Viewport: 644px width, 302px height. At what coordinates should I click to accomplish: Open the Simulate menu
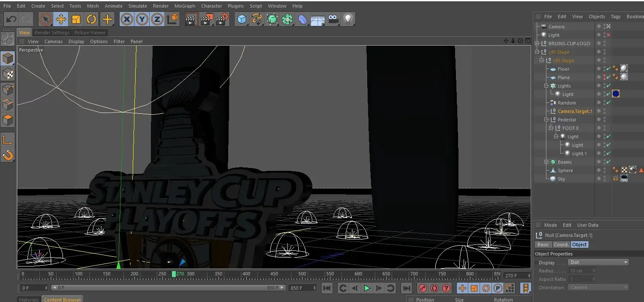pyautogui.click(x=138, y=6)
